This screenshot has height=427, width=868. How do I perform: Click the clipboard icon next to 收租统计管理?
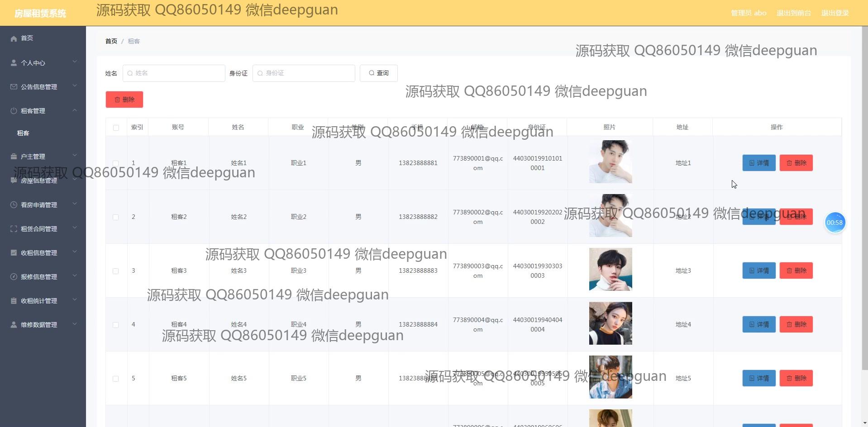(14, 301)
